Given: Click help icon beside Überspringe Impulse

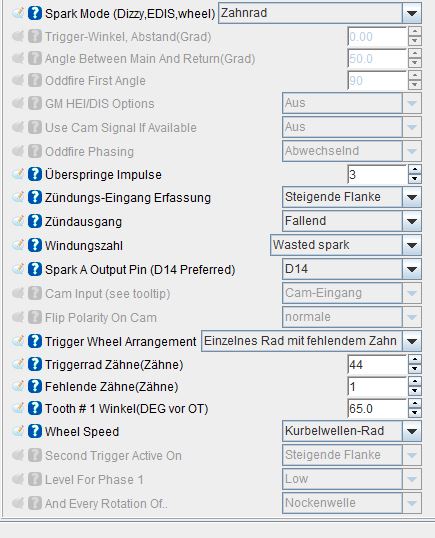Looking at the screenshot, I should coord(35,174).
